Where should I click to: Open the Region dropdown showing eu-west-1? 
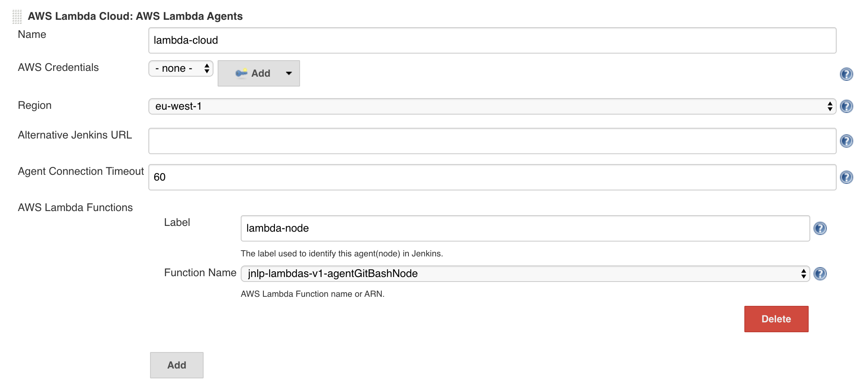(492, 106)
